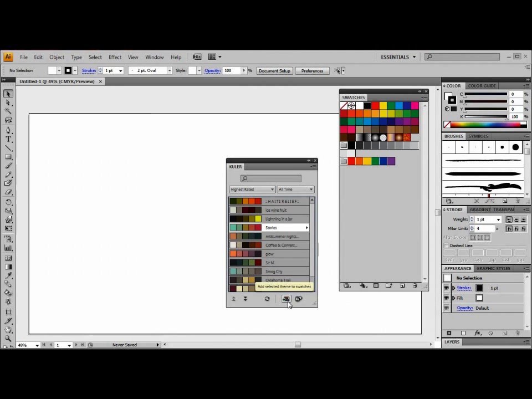The width and height of the screenshot is (532, 399).
Task: Open the Window menu
Action: coord(155,57)
